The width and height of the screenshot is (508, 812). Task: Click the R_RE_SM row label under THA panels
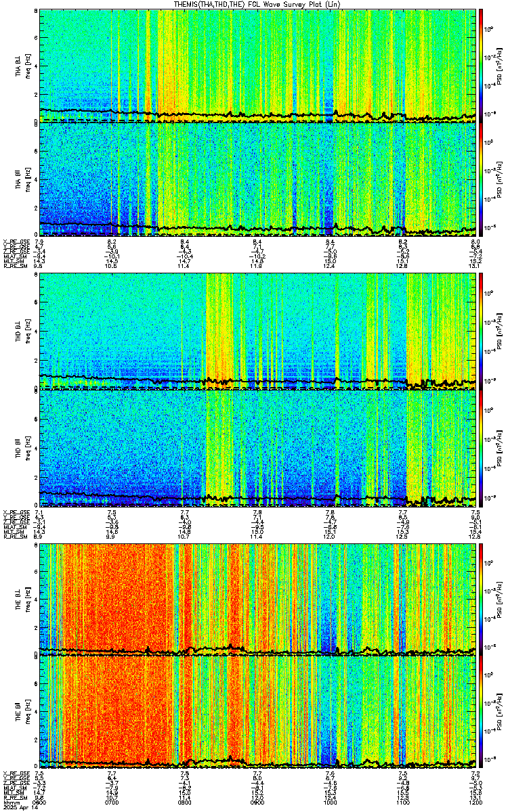tap(14, 267)
